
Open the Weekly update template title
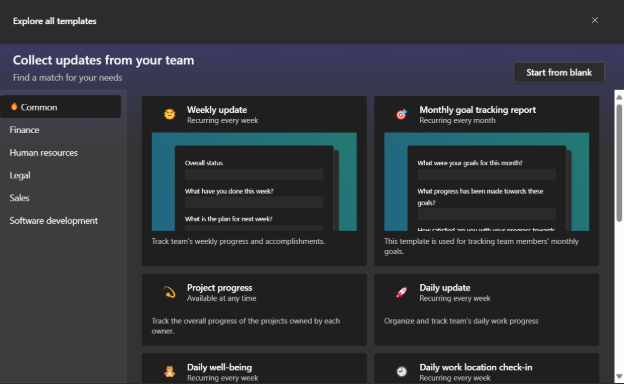217,110
